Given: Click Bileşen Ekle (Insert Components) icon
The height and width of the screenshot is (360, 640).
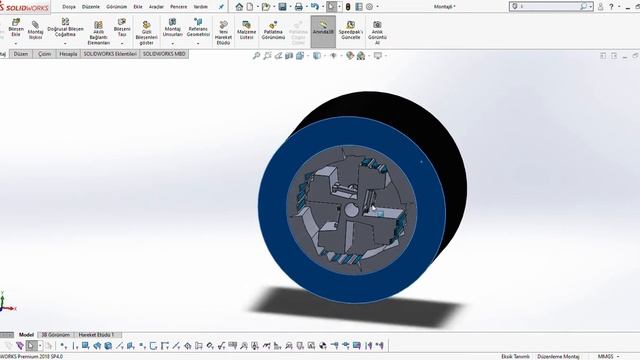Looking at the screenshot, I should pos(16,22).
